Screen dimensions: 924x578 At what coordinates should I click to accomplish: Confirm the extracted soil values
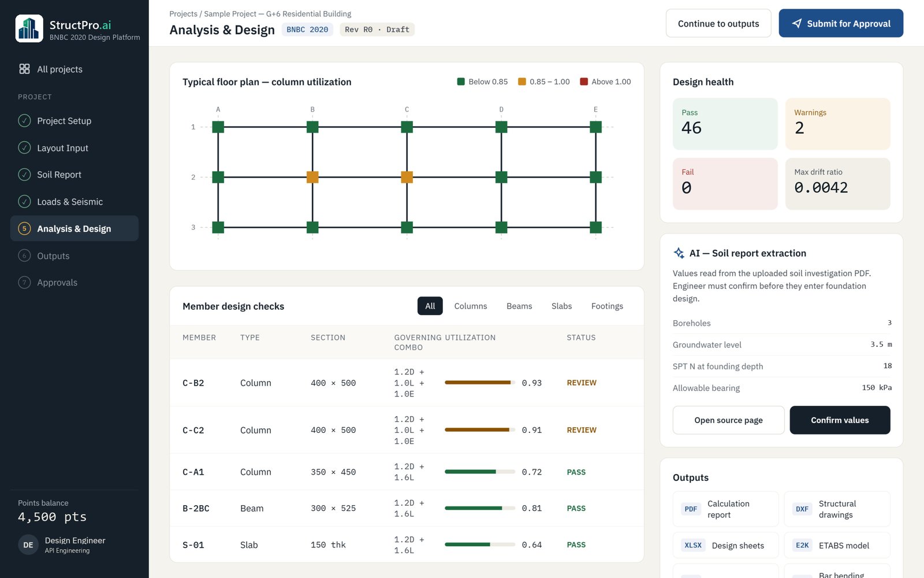[840, 420]
